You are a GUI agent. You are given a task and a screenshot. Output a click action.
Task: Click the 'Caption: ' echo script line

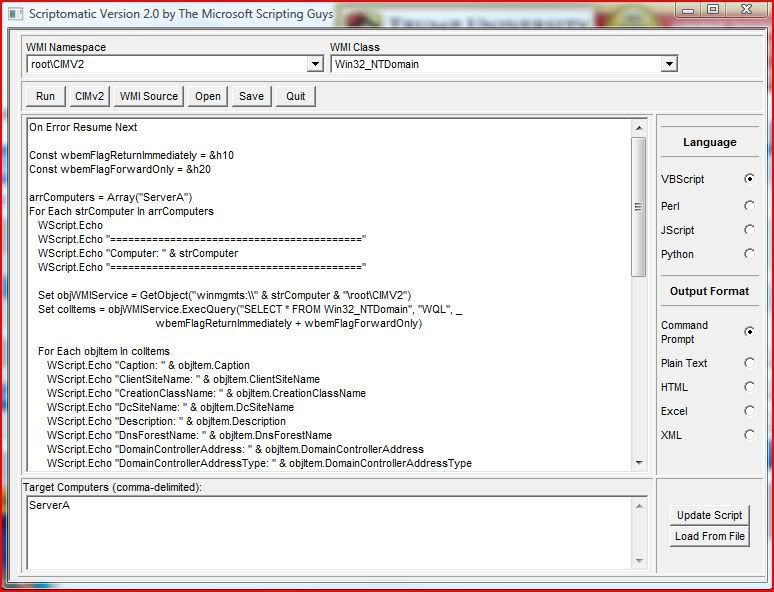point(148,365)
